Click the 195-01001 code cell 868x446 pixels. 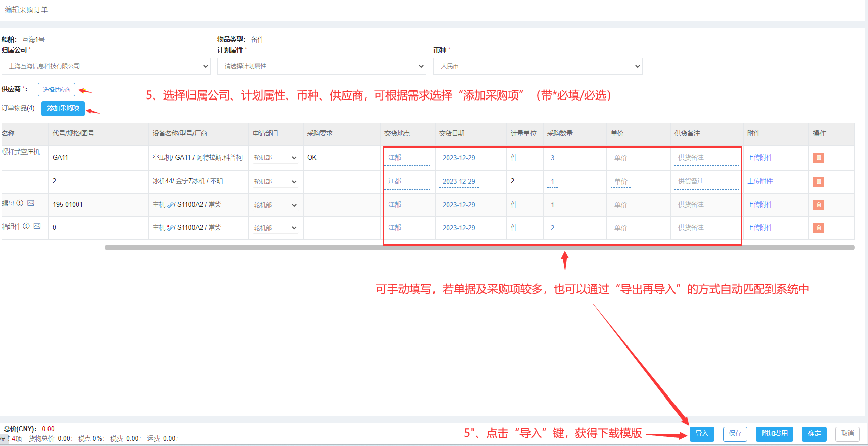tap(68, 205)
